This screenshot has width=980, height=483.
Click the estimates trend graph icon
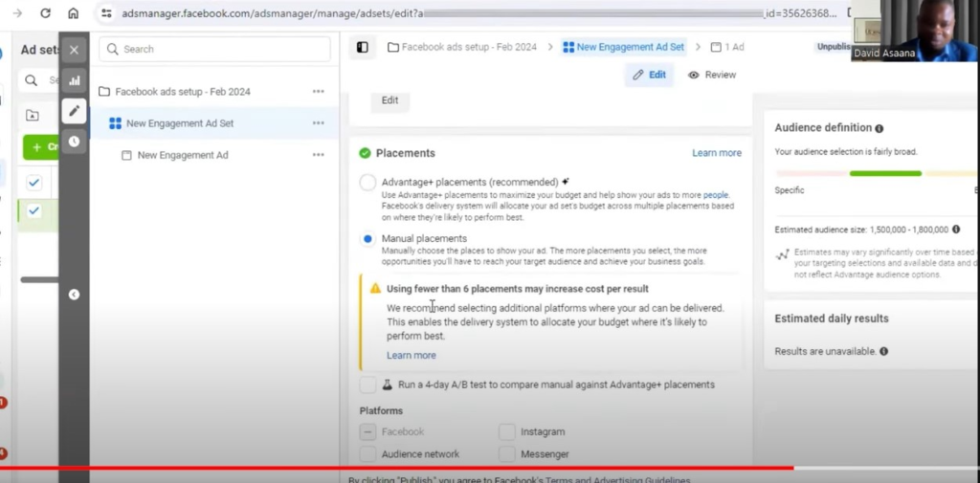(782, 255)
